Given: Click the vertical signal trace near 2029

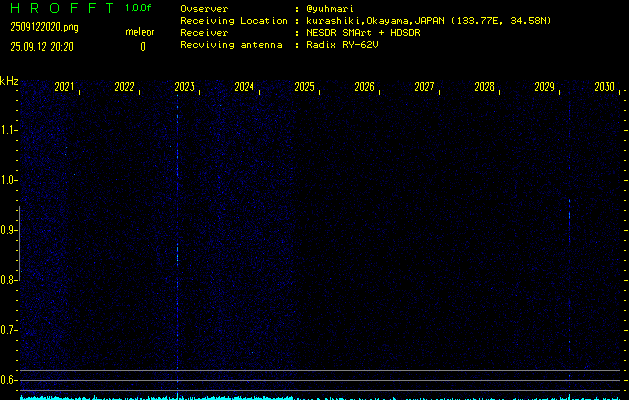Looking at the screenshot, I should click(569, 245).
